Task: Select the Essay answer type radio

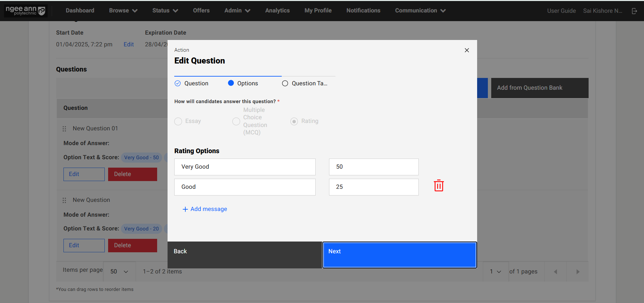Action: (178, 121)
